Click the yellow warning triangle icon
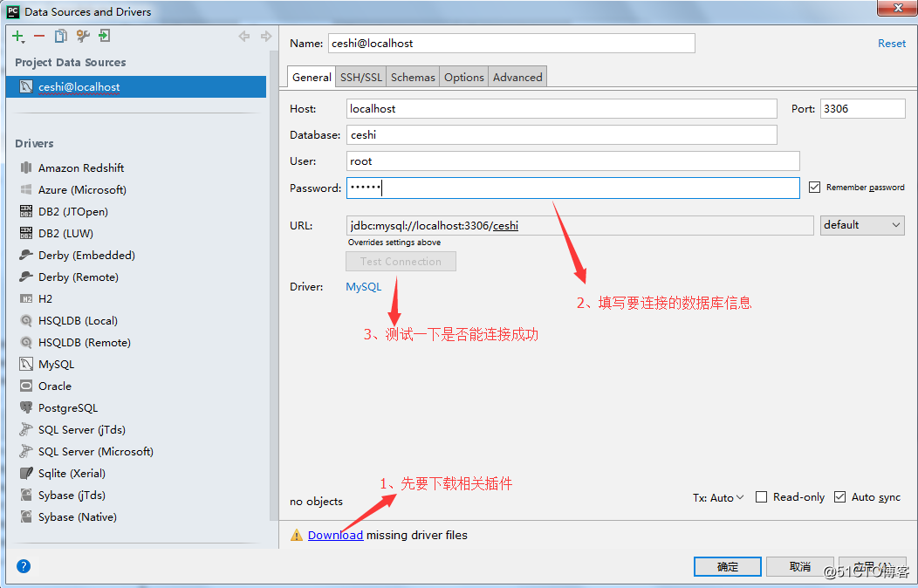This screenshot has height=588, width=918. [297, 535]
